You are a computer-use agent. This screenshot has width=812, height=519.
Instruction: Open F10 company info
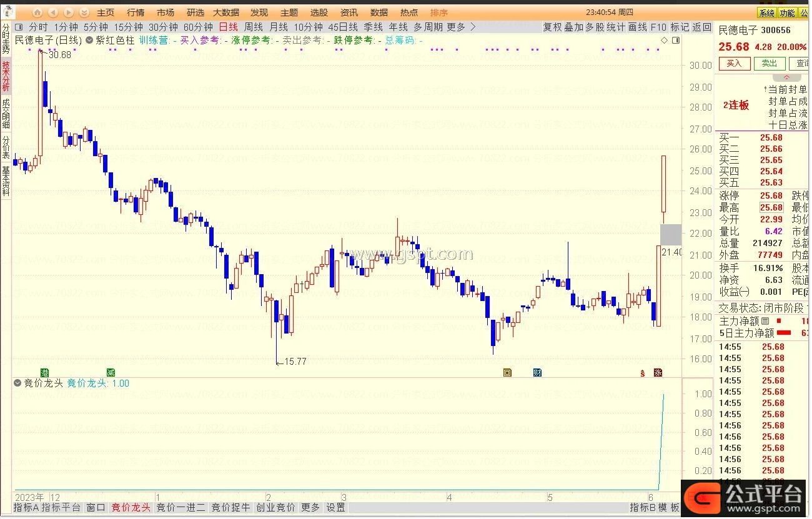658,27
